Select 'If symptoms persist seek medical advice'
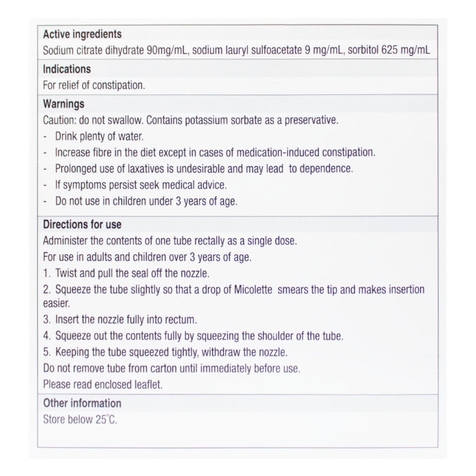476x476 pixels. click(141, 185)
